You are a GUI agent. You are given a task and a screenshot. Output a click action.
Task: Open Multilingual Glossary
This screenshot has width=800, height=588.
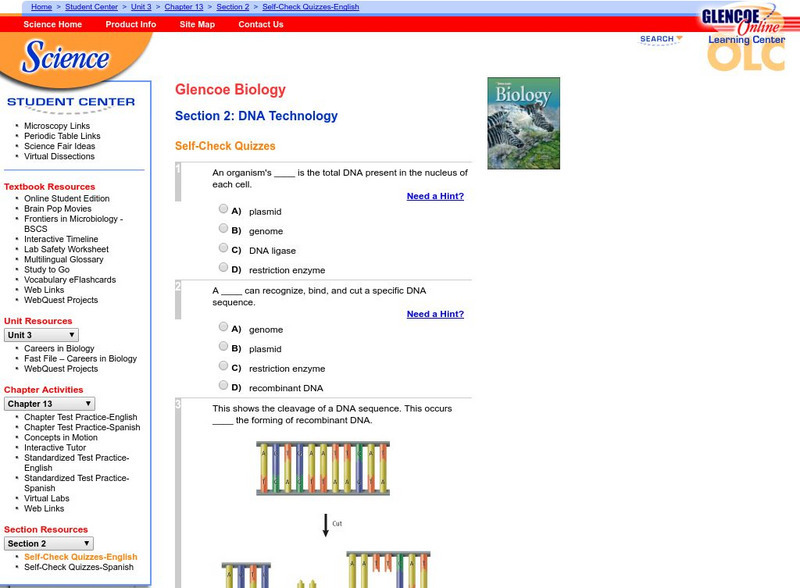[64, 259]
